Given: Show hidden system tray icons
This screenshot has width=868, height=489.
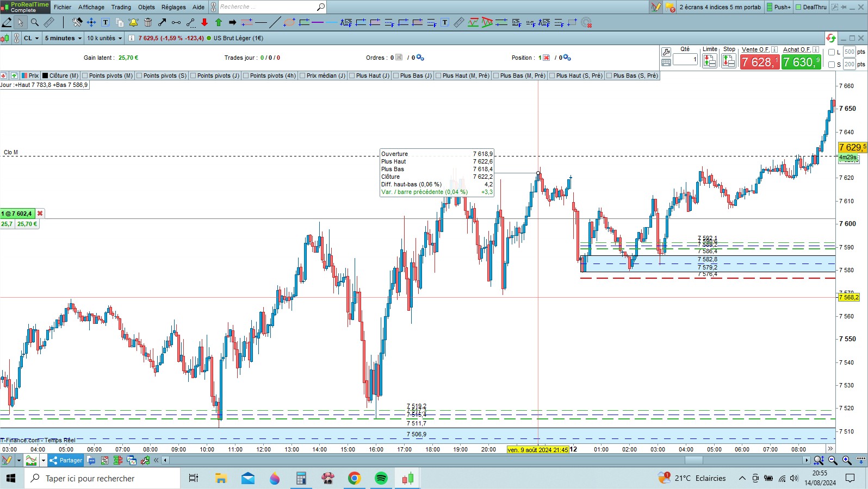Looking at the screenshot, I should click(742, 478).
